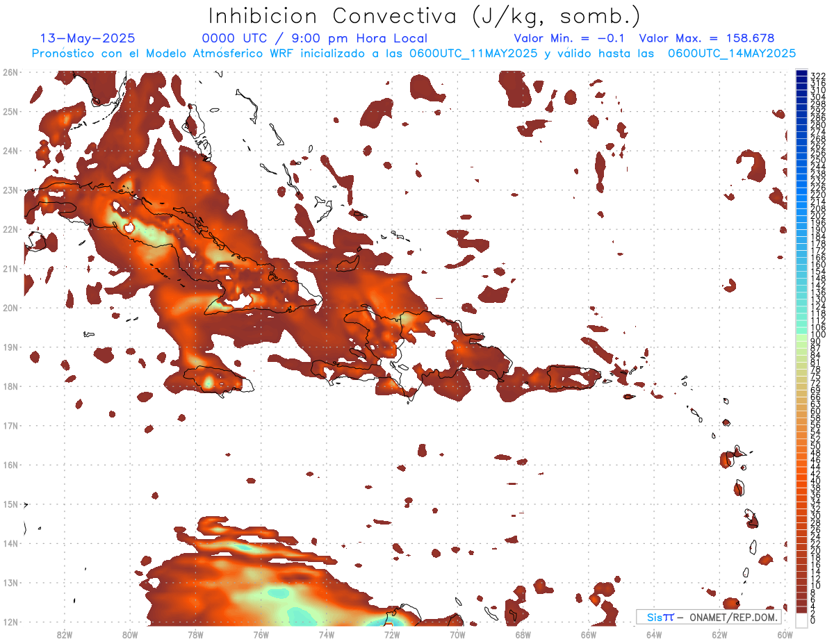Image resolution: width=834 pixels, height=644 pixels.
Task: Click the '24N' latitude label
Action: [10, 151]
